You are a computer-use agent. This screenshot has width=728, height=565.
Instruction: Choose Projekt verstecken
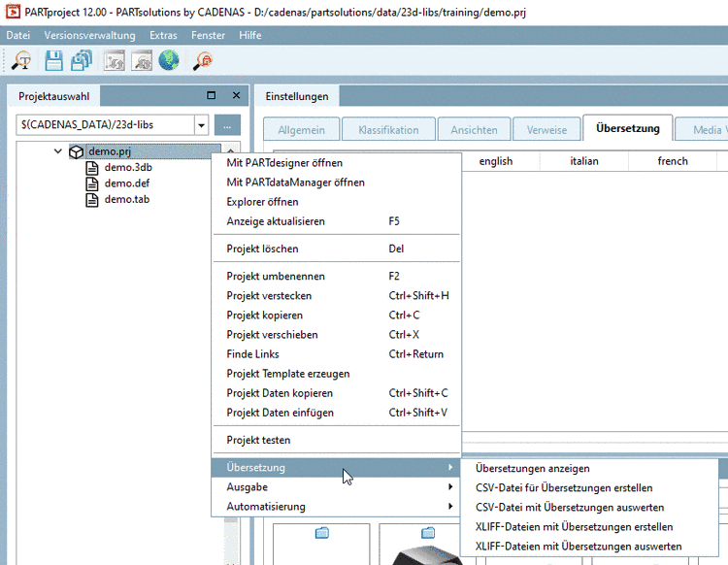(336, 296)
